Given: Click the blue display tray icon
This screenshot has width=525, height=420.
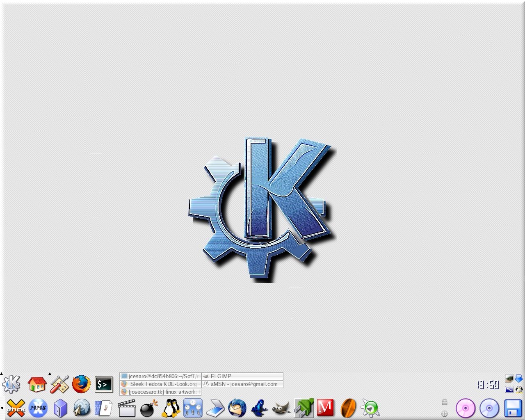Looking at the screenshot, I should [509, 389].
